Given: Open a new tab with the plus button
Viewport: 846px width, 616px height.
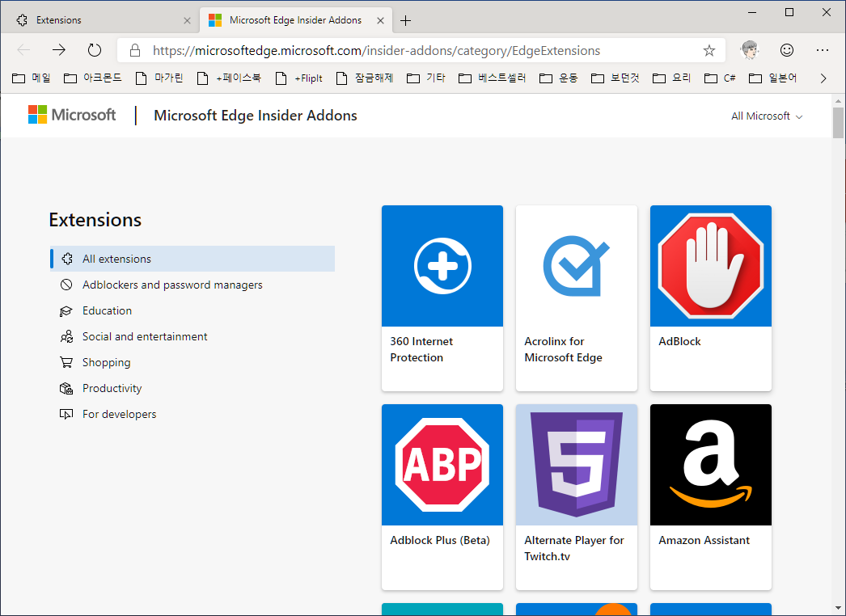Looking at the screenshot, I should [406, 20].
